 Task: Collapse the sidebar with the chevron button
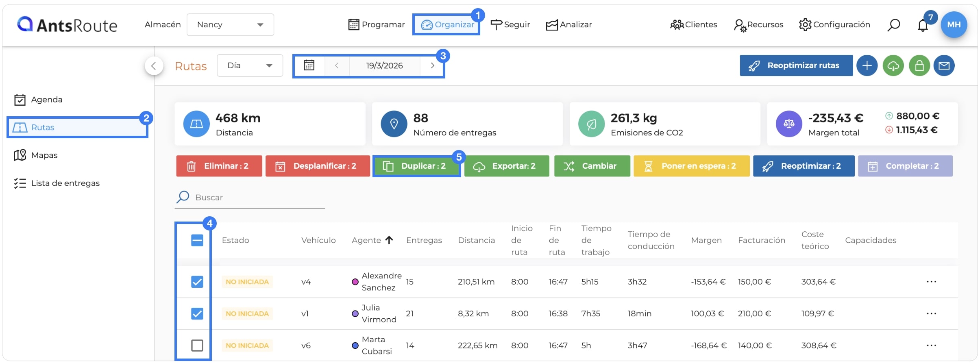tap(154, 66)
